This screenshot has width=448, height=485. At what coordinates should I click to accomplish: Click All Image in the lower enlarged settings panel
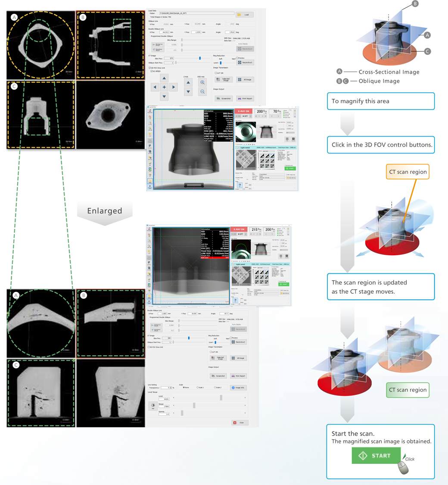(x=239, y=358)
